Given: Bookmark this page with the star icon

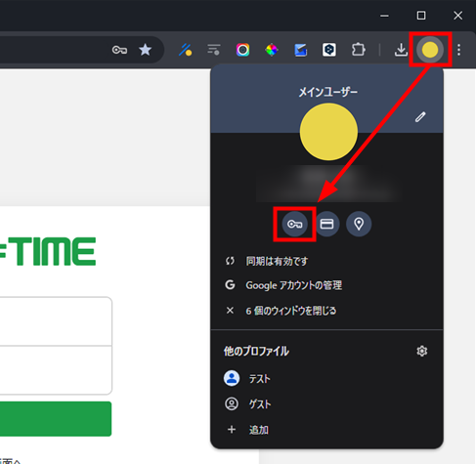Looking at the screenshot, I should (x=145, y=50).
